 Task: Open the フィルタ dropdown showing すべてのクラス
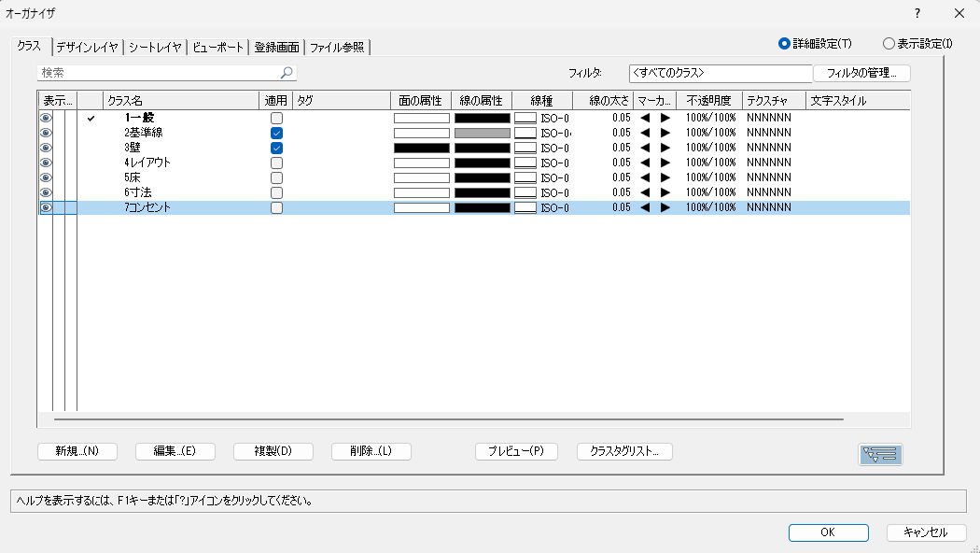[721, 73]
